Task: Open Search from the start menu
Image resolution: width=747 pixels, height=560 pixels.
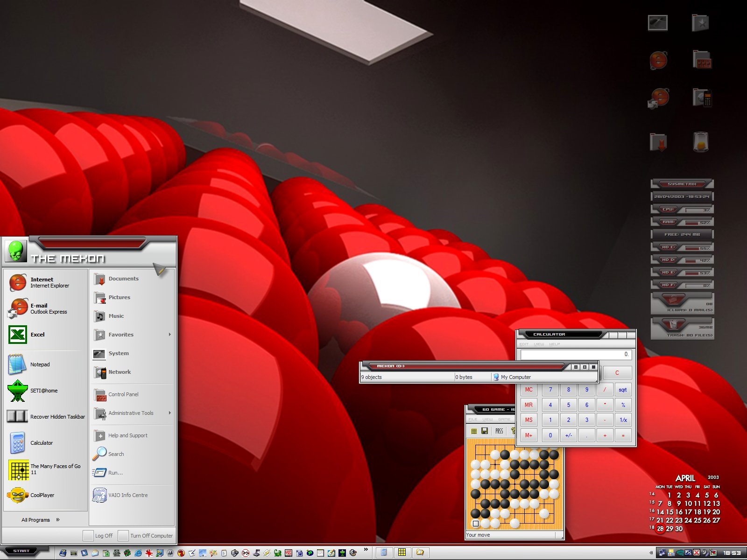Action: tap(132, 455)
